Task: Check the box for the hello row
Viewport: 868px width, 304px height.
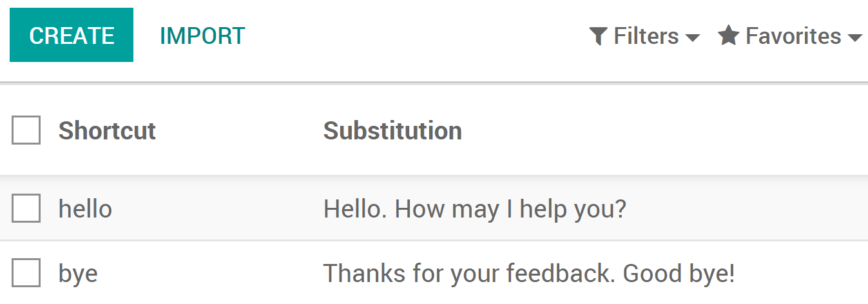Action: [26, 208]
